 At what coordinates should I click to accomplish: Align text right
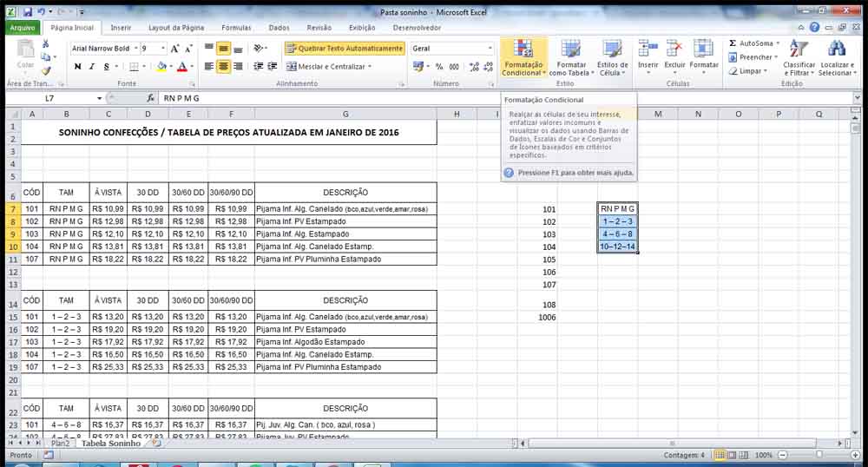238,66
